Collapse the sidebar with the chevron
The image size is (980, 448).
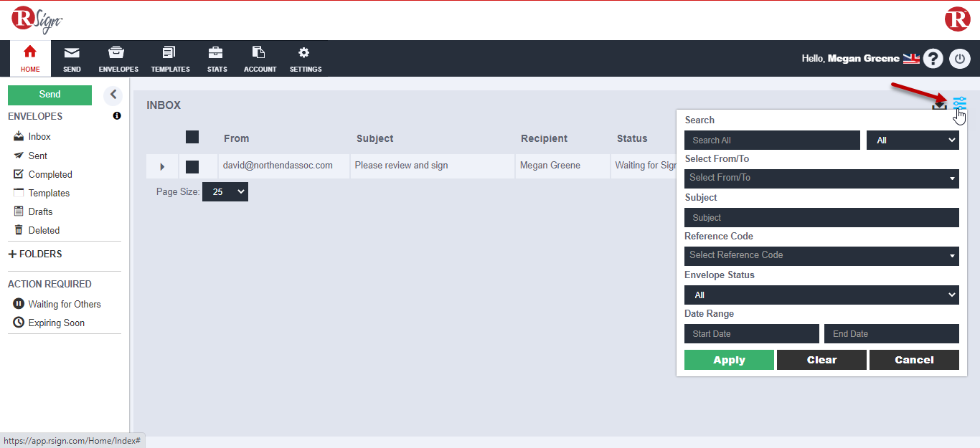[x=113, y=95]
